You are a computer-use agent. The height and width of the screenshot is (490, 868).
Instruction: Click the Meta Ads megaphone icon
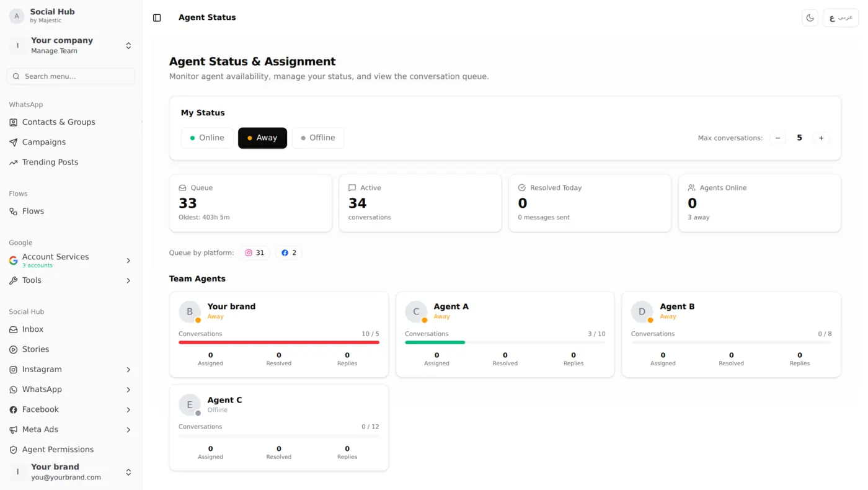pos(13,430)
